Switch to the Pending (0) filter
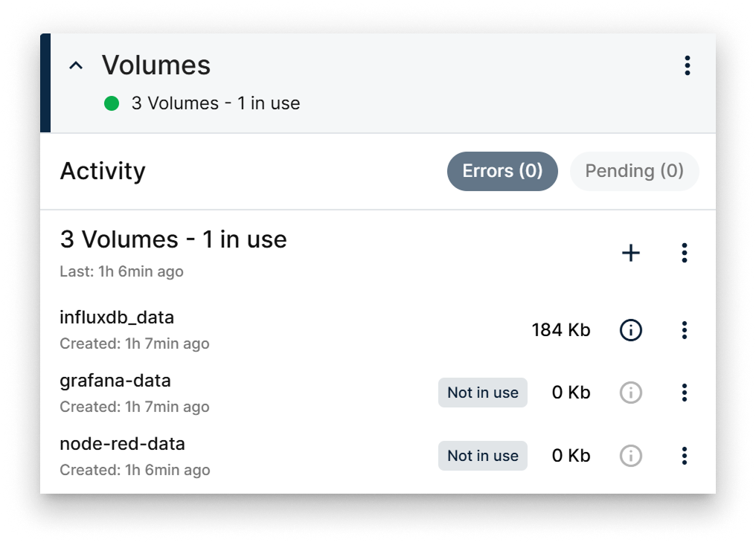This screenshot has height=542, width=756. click(x=634, y=171)
